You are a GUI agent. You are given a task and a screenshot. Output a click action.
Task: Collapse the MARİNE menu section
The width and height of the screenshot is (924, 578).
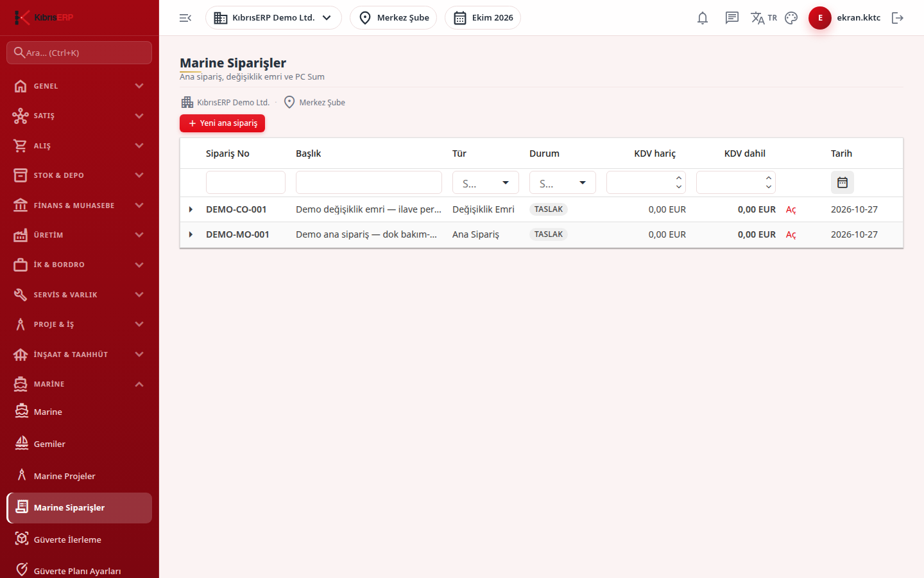pos(79,384)
